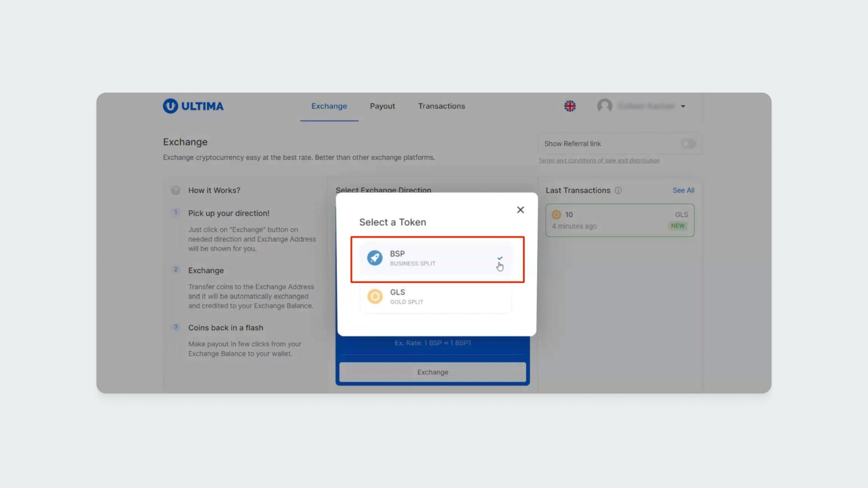Go to the Transactions tab

pyautogui.click(x=441, y=106)
